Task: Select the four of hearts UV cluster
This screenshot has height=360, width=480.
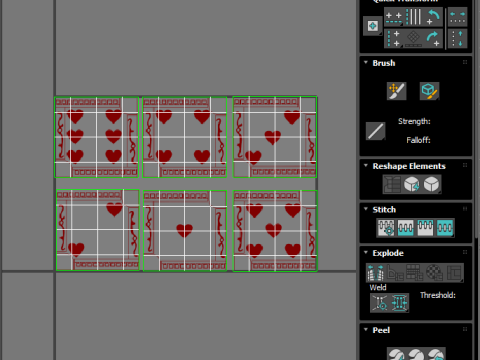Action: tap(185, 137)
